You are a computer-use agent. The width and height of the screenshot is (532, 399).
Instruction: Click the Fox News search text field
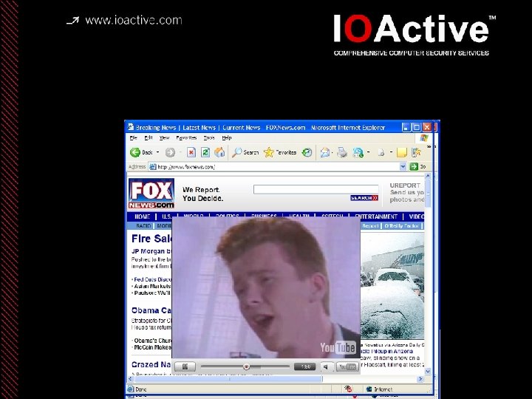click(316, 190)
